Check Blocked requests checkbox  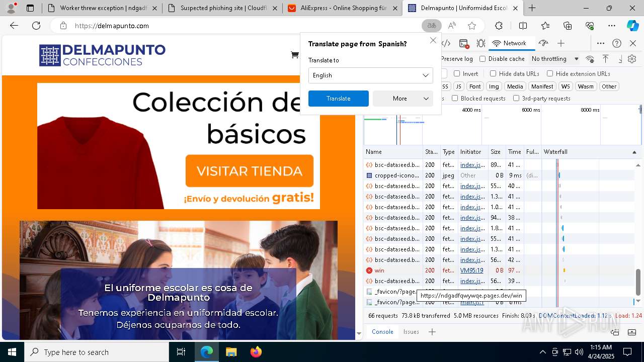[455, 98]
